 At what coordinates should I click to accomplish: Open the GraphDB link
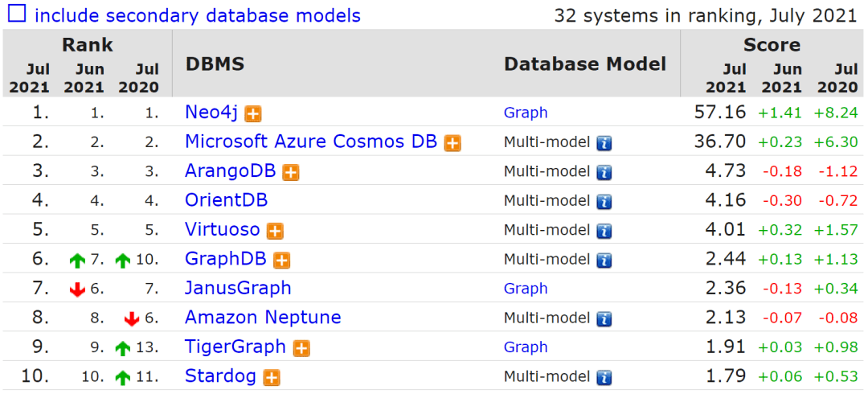click(226, 259)
